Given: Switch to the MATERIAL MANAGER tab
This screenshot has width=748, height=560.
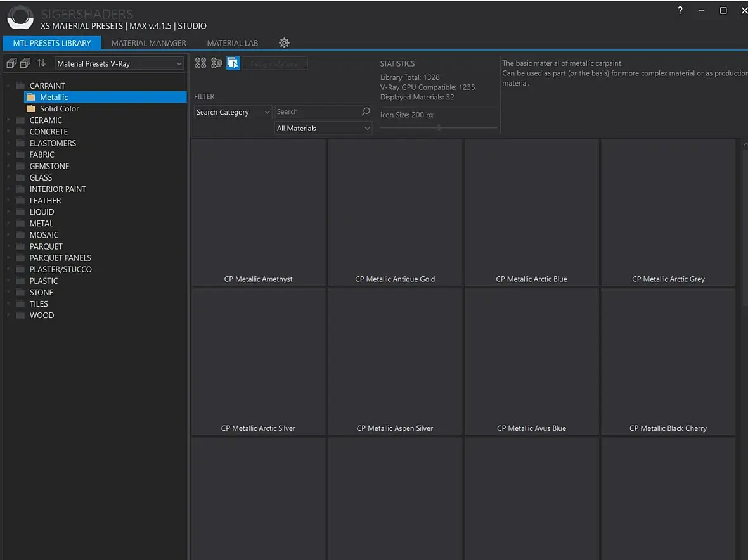Looking at the screenshot, I should (149, 43).
